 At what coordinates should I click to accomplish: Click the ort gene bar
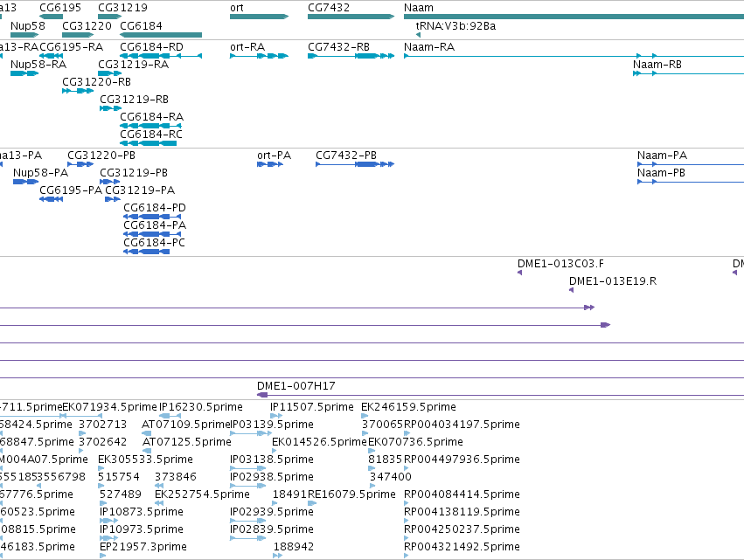point(259,17)
